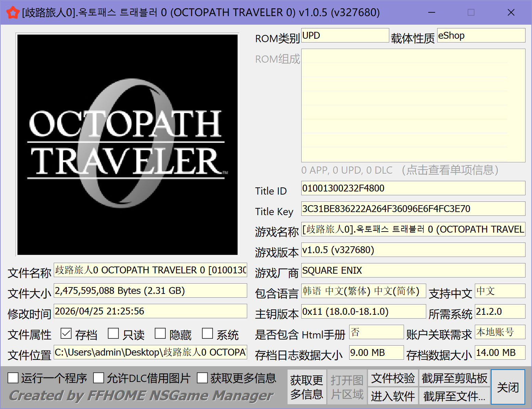
Task: Click the 存档日志数据大小 field 9.00 MB
Action: click(x=377, y=352)
